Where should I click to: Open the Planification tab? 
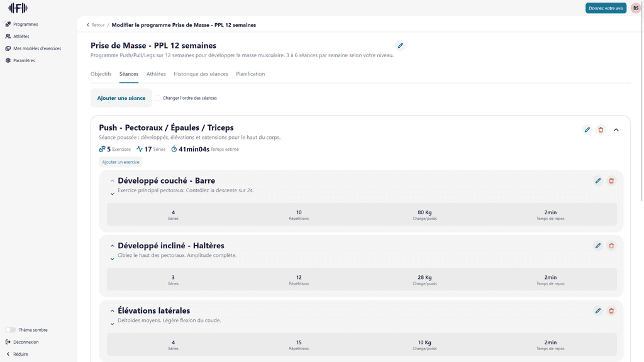250,74
